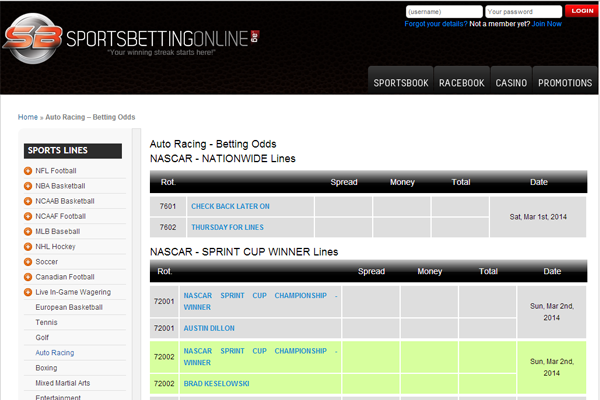Click BRAD KESELOWSKI in Sprint Cup table
Viewport: 600px width, 400px height.
(x=216, y=384)
